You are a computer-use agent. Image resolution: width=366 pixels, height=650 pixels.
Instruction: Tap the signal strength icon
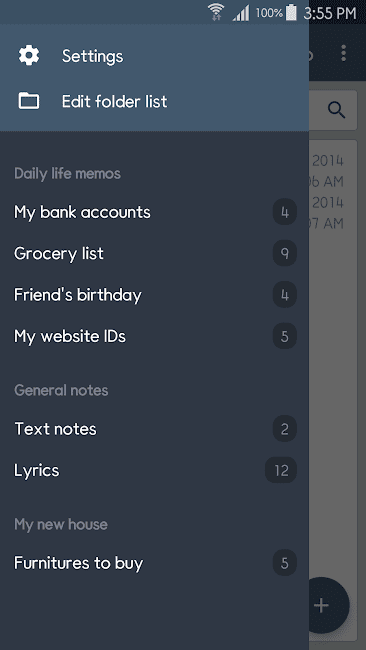coord(241,13)
